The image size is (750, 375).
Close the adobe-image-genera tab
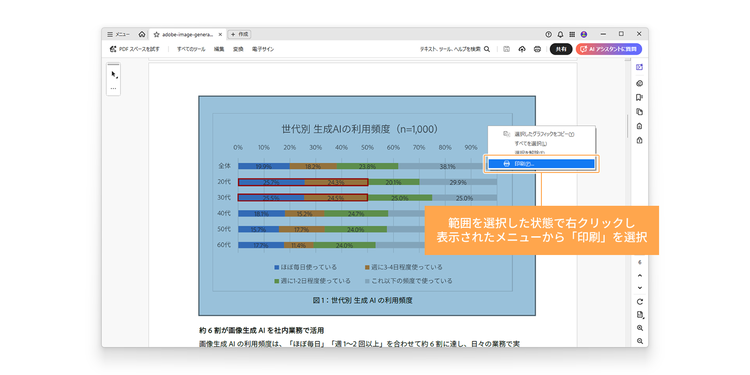(220, 34)
